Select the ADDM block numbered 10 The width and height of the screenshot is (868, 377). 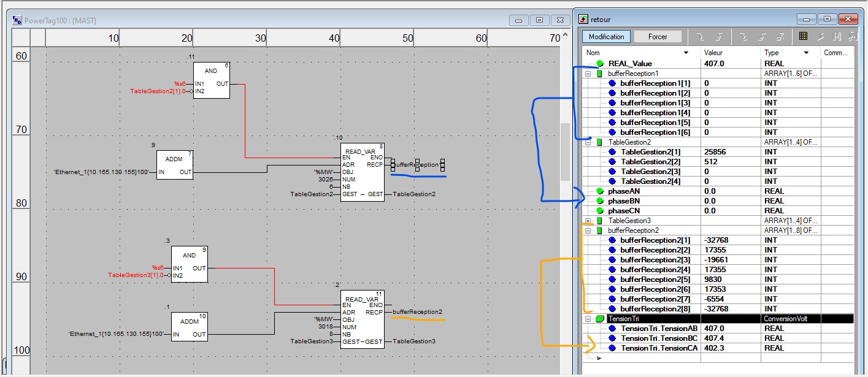189,328
